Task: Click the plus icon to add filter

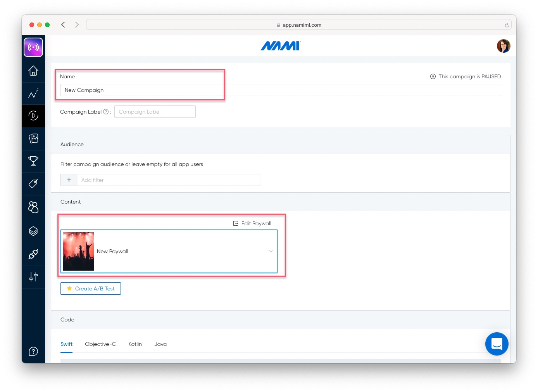Action: 69,180
